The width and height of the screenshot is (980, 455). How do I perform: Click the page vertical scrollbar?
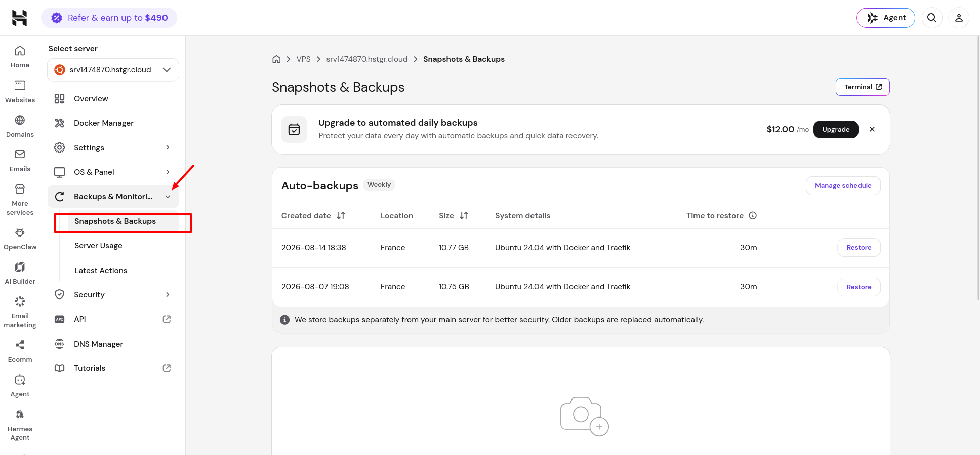(977, 167)
